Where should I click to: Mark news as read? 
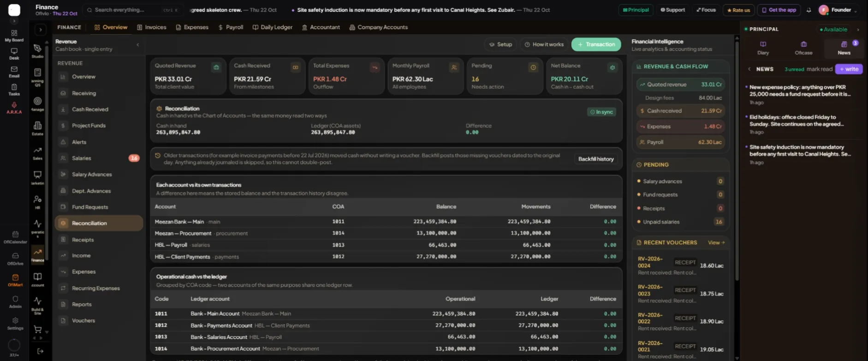(x=820, y=69)
